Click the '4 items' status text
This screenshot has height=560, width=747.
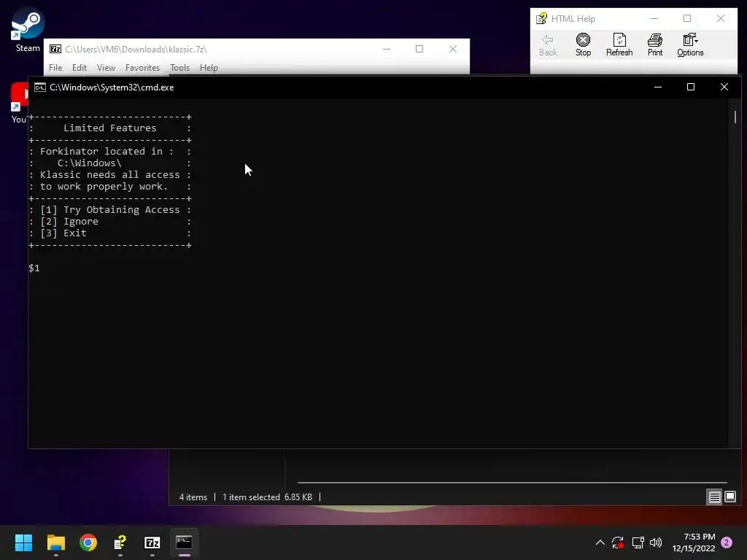pos(193,497)
